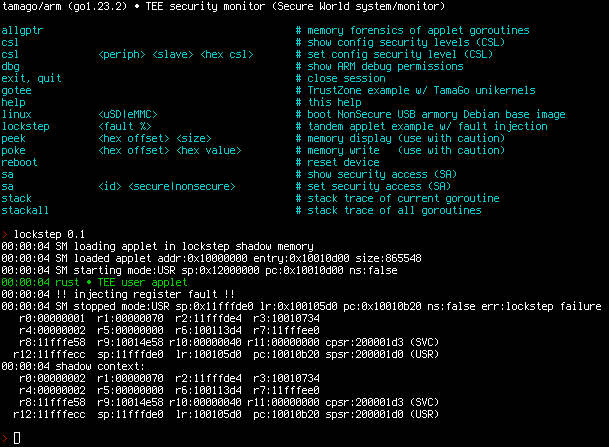
Task: Click the '<uSD|eMMC>' argument text
Action: point(128,115)
